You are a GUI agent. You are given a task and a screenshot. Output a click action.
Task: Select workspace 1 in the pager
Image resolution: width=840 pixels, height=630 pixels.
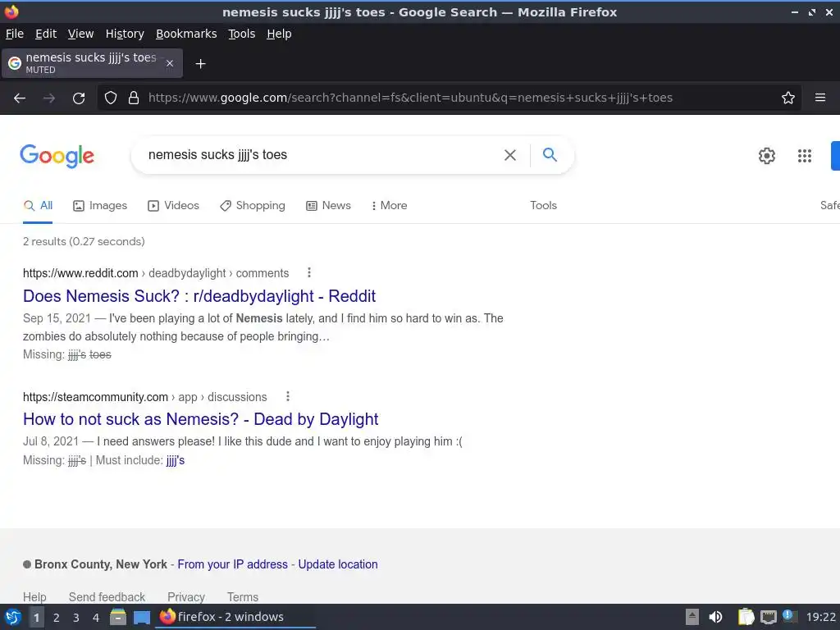pyautogui.click(x=36, y=618)
